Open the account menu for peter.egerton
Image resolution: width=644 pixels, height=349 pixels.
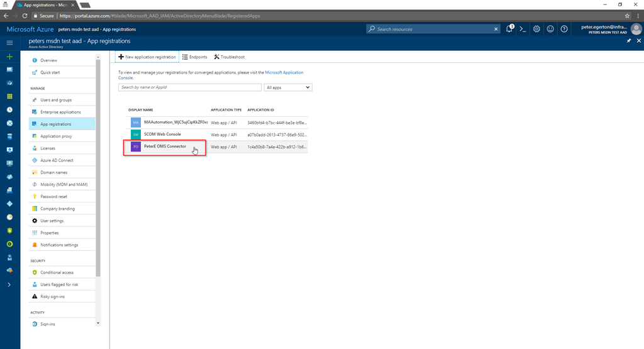(x=607, y=29)
